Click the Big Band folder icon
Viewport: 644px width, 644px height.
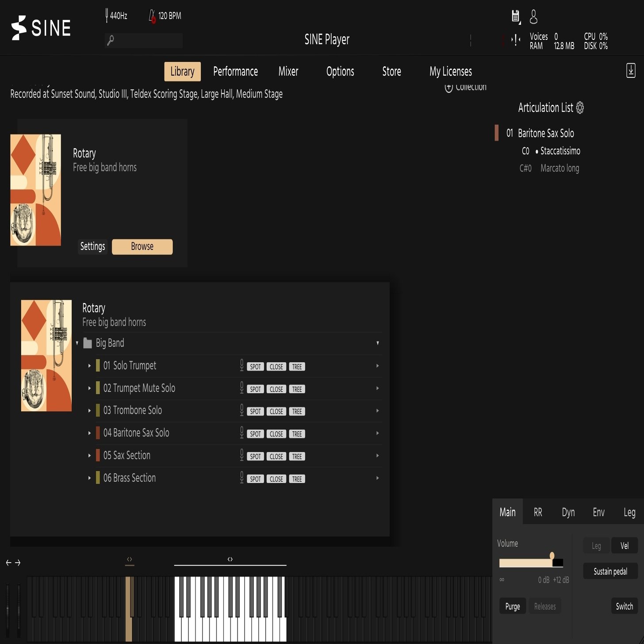coord(88,343)
